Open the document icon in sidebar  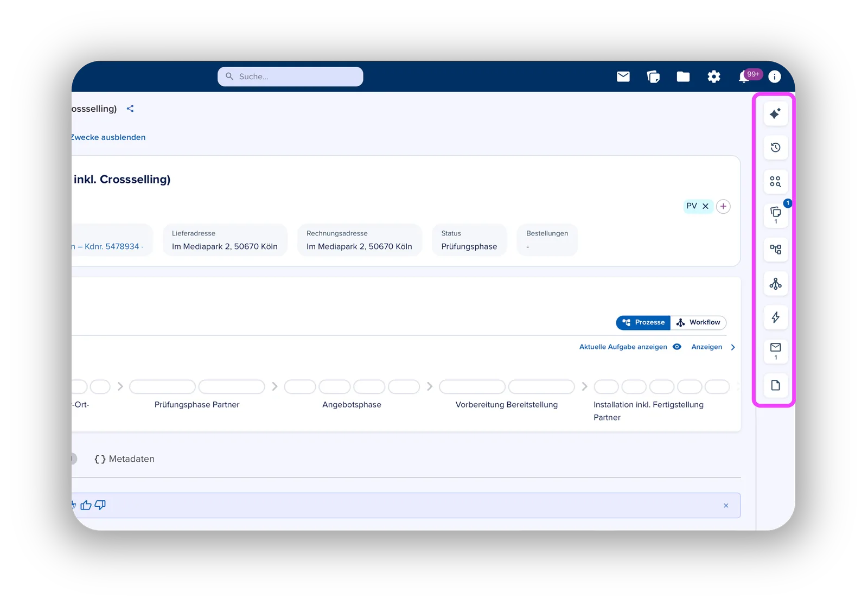click(x=776, y=385)
